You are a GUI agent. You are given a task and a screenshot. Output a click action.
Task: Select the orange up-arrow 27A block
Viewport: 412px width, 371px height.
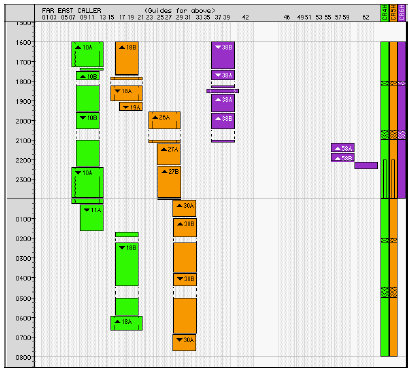click(169, 154)
